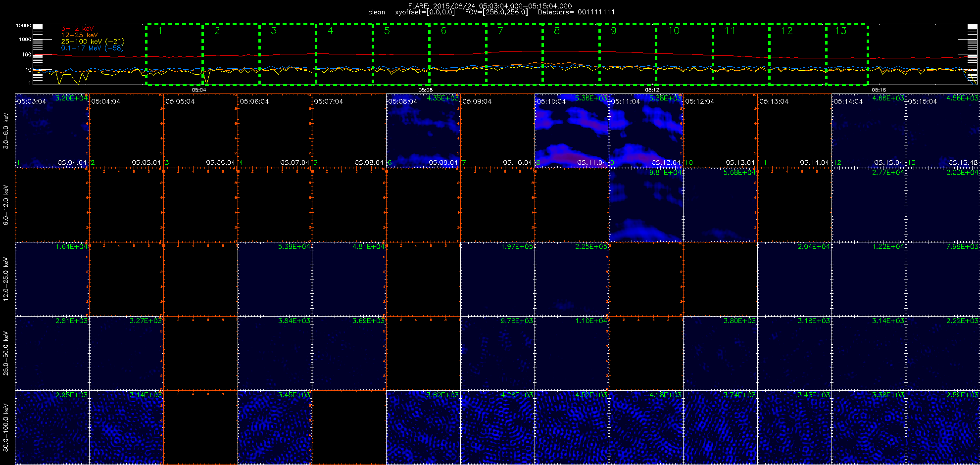The image size is (980, 465).
Task: Open the 12-25 keV image with peak 1.97E+05
Action: [497, 279]
